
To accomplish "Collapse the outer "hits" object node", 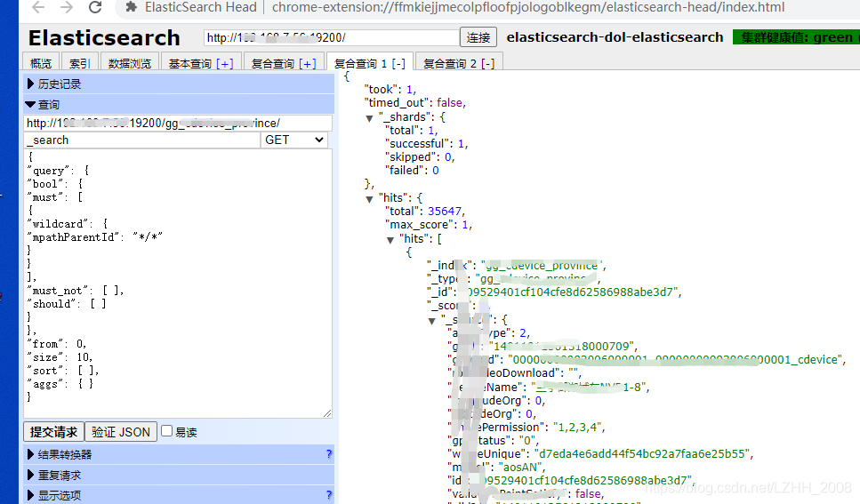I will point(369,198).
